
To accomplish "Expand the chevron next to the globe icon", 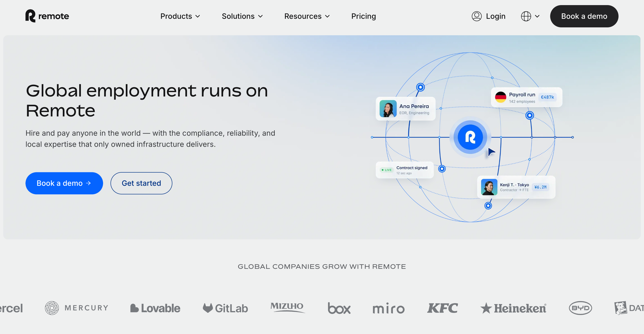I will pyautogui.click(x=537, y=16).
